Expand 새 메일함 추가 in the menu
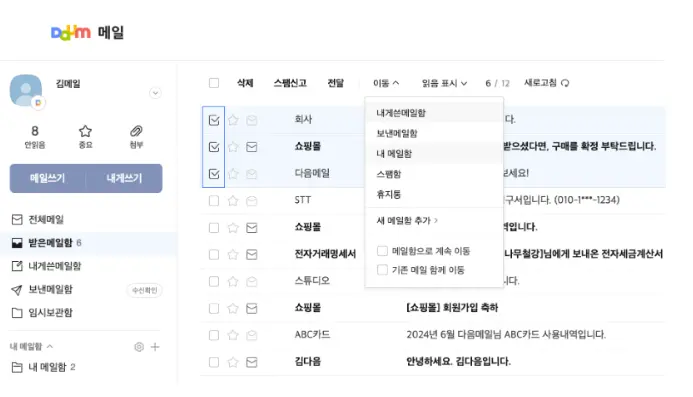This screenshot has width=693, height=397. point(407,221)
